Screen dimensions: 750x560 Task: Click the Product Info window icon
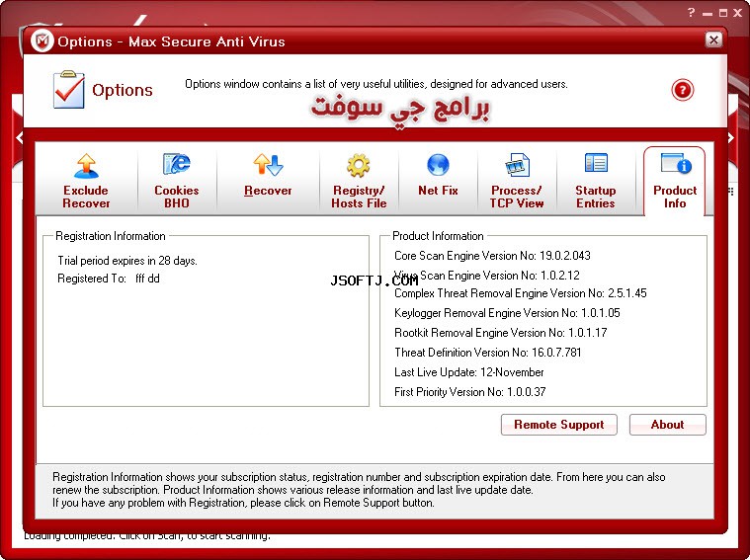click(x=675, y=163)
